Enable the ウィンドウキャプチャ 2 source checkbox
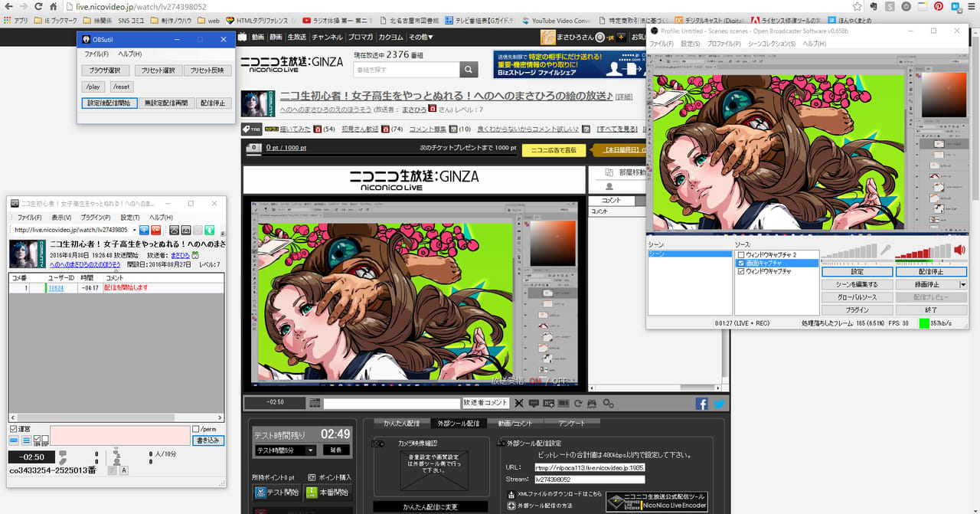This screenshot has width=980, height=514. [x=740, y=254]
